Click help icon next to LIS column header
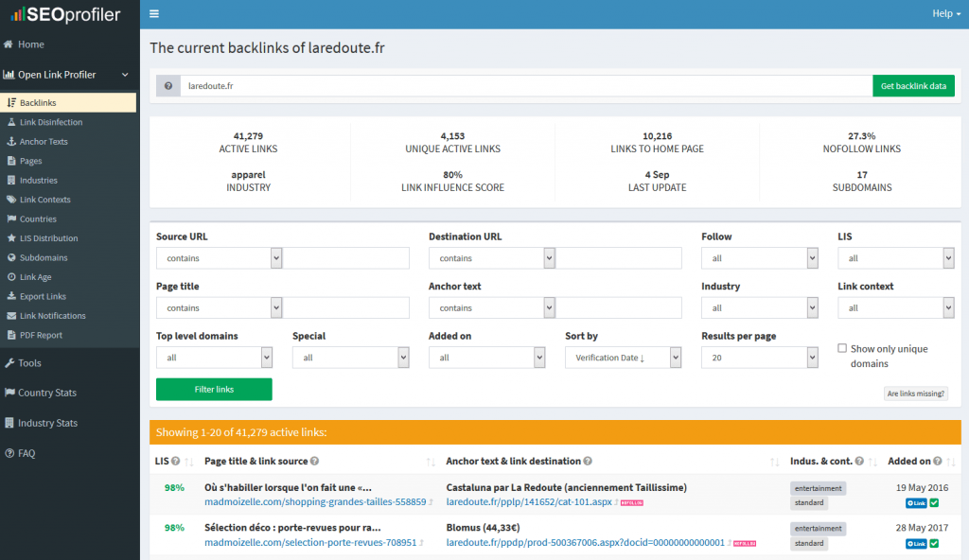This screenshot has width=969, height=560. [175, 461]
